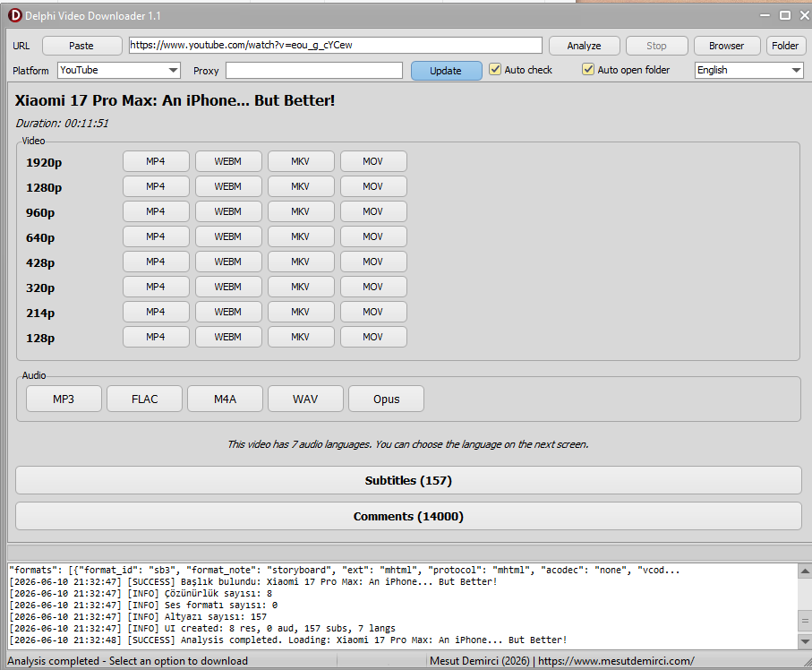812x670 pixels.
Task: Click the log scrollbar thumb
Action: (805, 620)
